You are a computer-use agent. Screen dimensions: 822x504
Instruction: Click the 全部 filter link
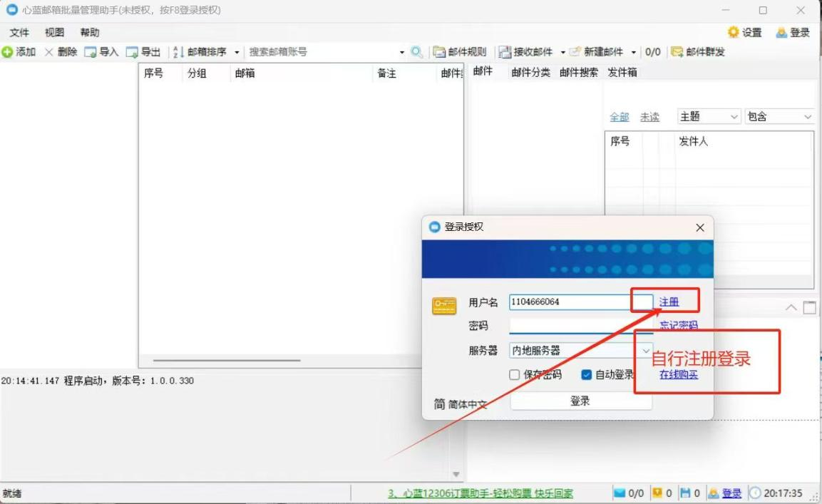click(x=619, y=117)
